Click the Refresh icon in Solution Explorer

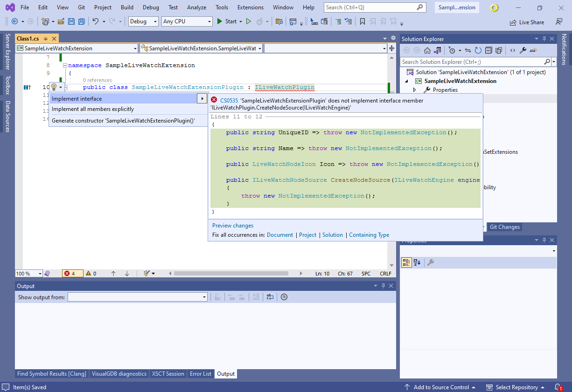point(478,50)
